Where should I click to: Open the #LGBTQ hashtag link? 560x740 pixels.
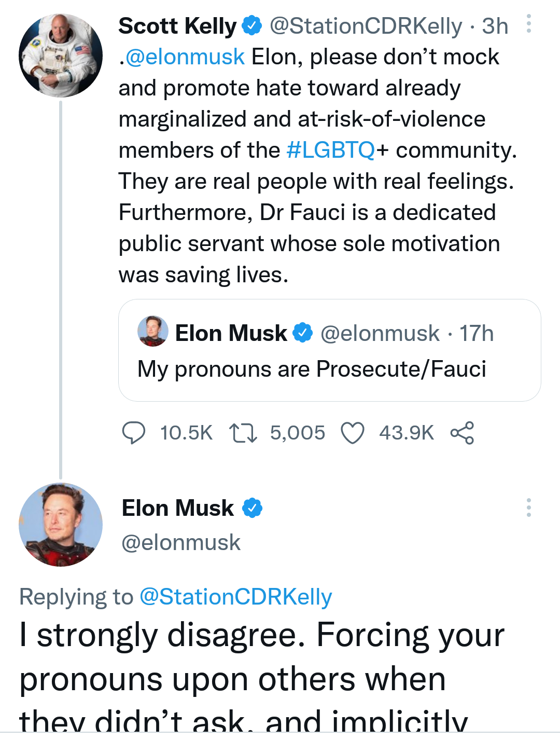click(330, 150)
